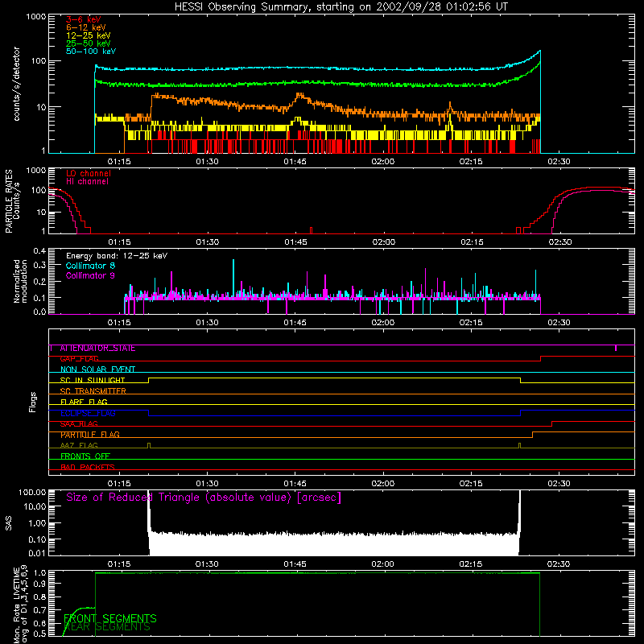Select the SC_IN_SUNLIGHT flag label

[x=93, y=380]
